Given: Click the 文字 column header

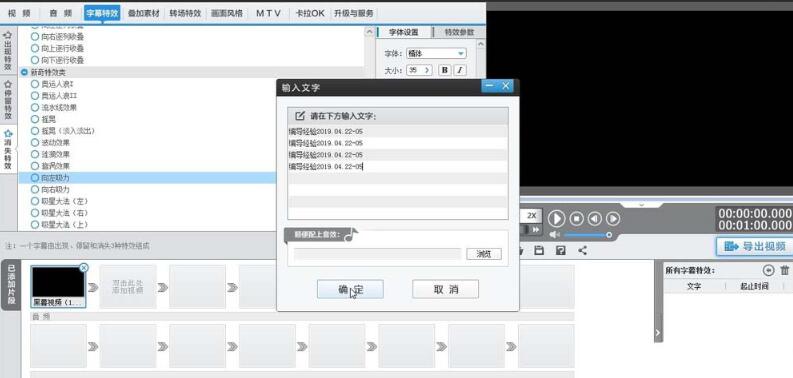Looking at the screenshot, I should click(x=694, y=286).
